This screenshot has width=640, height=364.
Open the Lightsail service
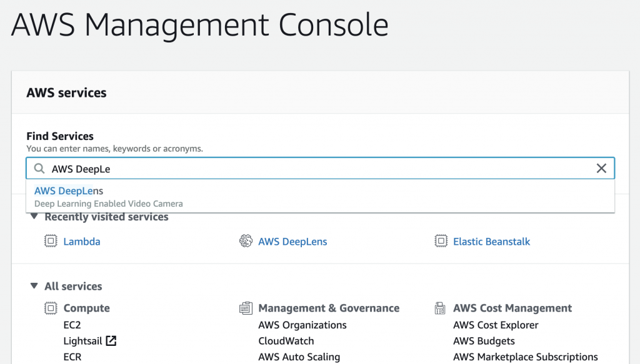click(x=82, y=341)
